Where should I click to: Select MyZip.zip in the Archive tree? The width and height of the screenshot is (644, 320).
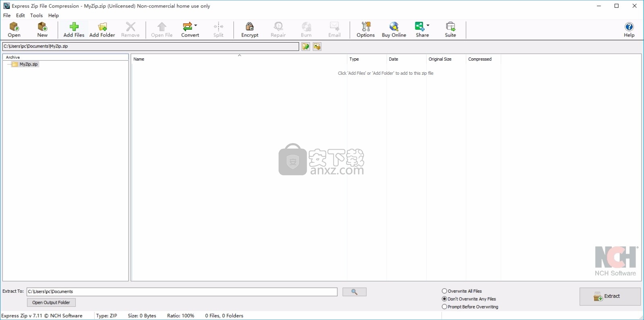point(29,64)
